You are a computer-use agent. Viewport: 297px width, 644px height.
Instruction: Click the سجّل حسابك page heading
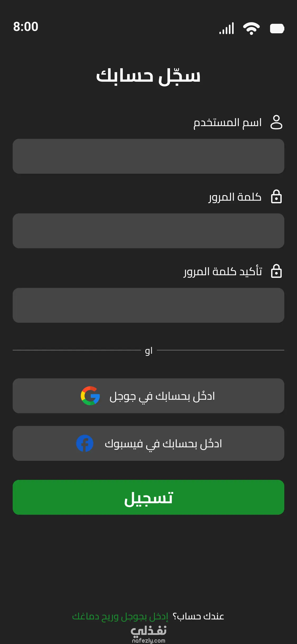148,76
